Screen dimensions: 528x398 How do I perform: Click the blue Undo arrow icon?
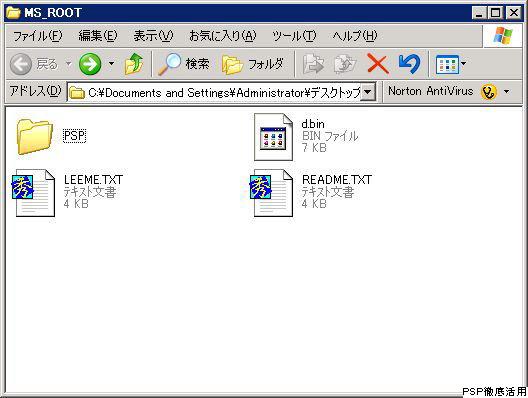409,64
